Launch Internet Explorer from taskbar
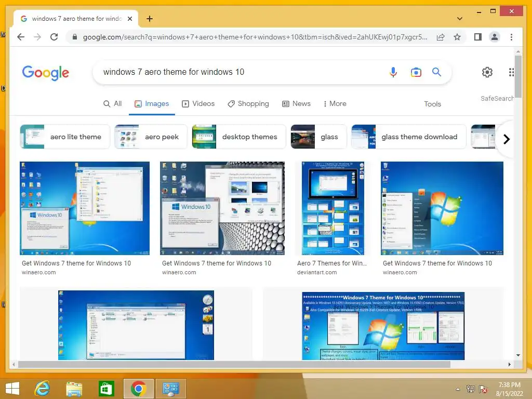532x399 pixels. pos(43,389)
